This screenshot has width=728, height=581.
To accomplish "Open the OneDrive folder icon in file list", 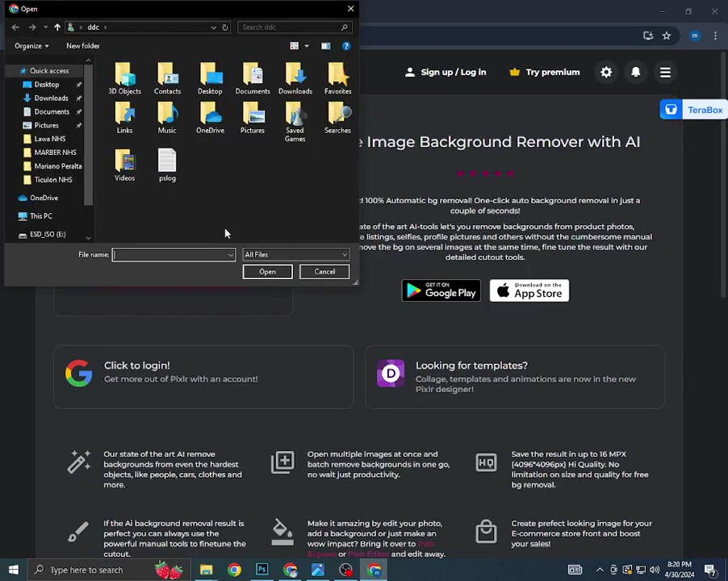I will pyautogui.click(x=211, y=118).
